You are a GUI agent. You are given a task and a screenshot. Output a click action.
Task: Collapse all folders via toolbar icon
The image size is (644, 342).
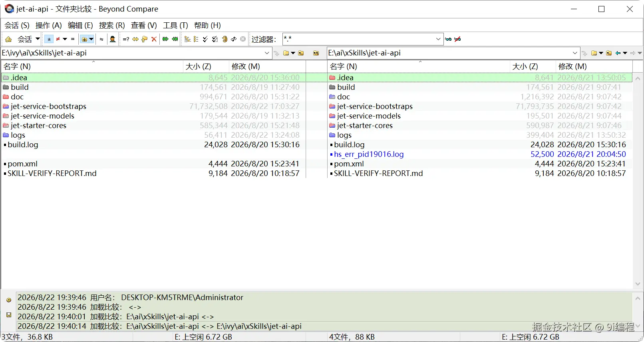coord(196,39)
